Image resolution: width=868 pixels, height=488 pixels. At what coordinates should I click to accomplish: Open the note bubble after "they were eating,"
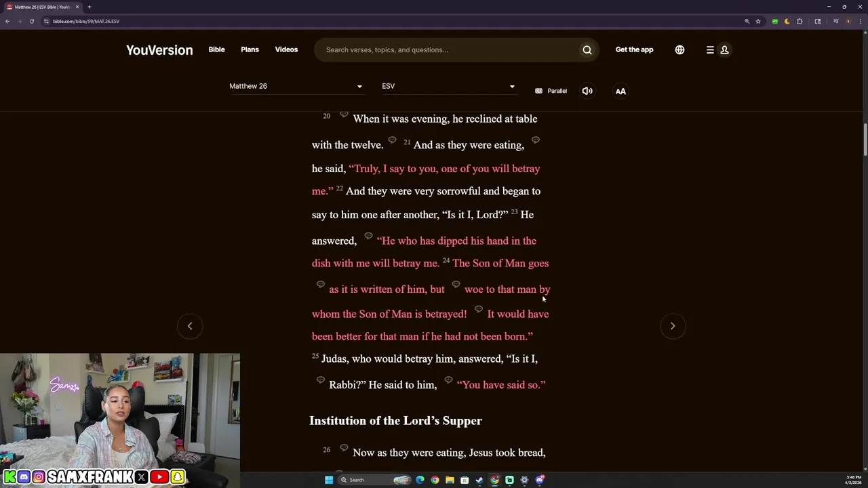click(536, 140)
